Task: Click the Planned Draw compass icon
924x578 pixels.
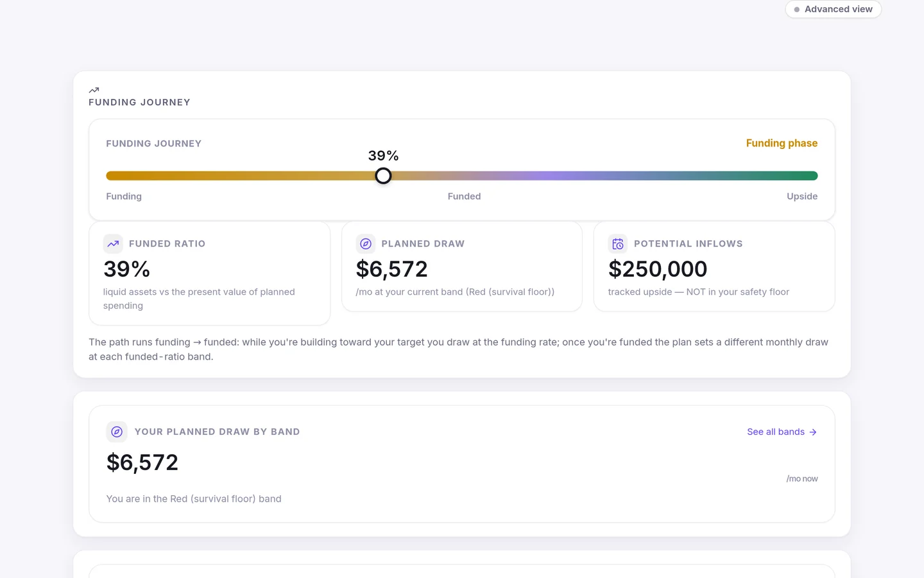Action: (366, 244)
